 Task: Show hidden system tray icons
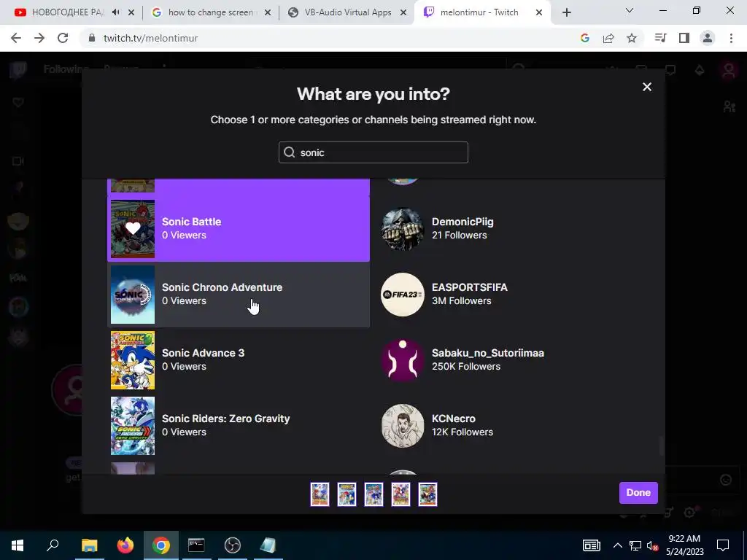(617, 545)
